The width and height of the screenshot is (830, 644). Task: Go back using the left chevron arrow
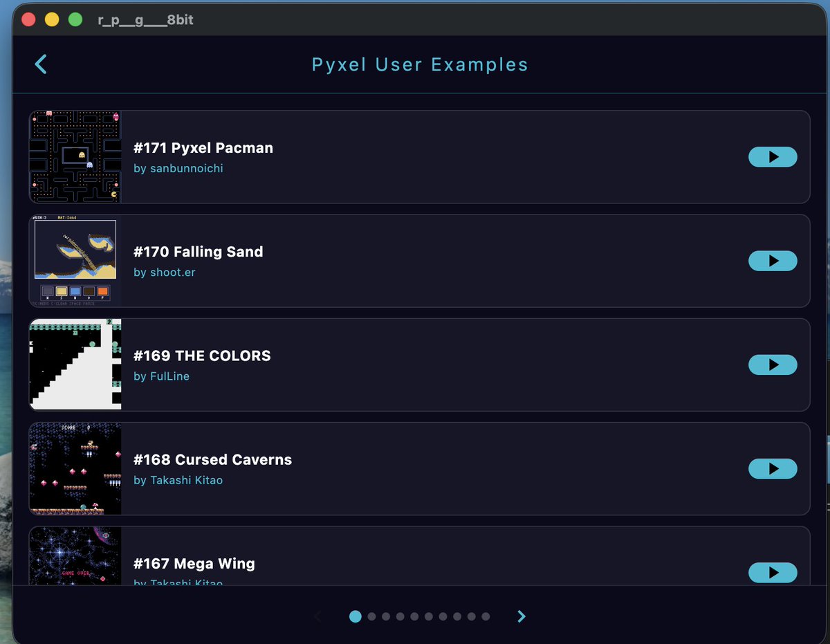coord(41,64)
